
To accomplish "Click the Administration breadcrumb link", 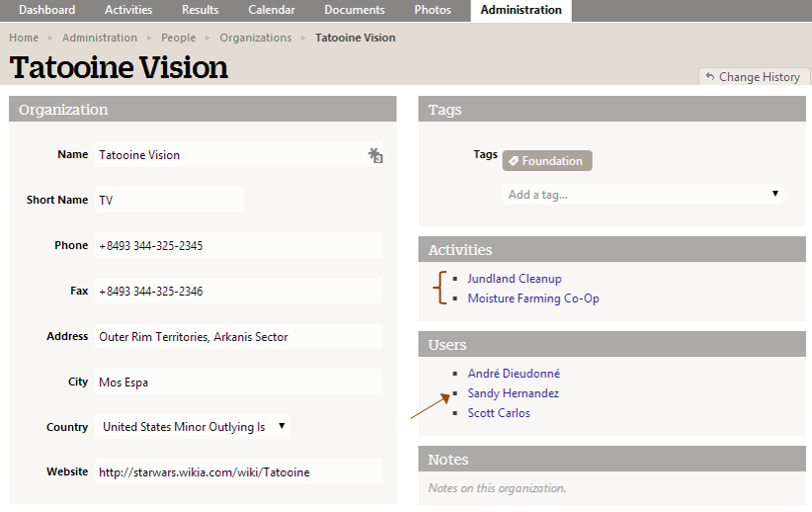I will 100,38.
